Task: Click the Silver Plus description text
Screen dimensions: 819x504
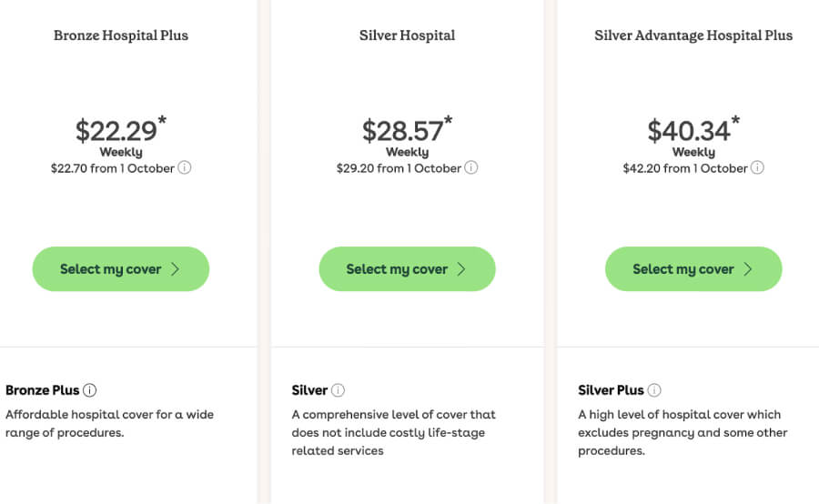Action: (x=682, y=432)
